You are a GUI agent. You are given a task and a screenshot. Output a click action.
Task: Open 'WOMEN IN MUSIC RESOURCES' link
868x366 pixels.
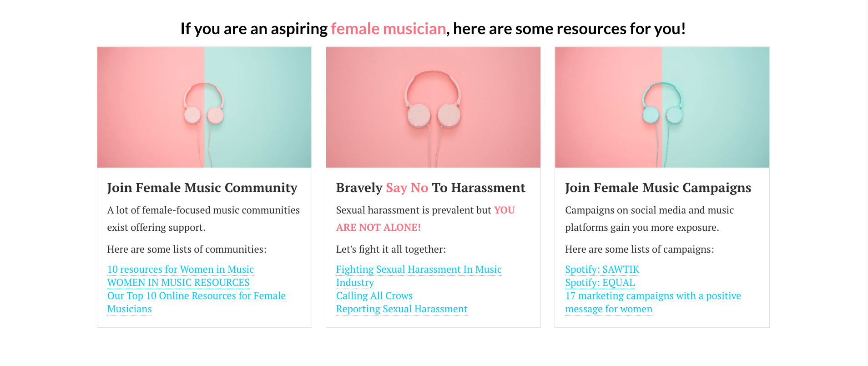click(x=178, y=283)
